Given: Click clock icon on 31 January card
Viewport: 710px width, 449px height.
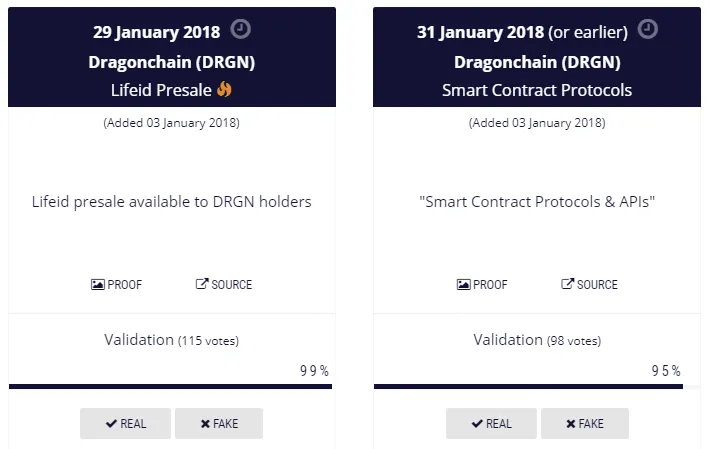Looking at the screenshot, I should point(648,29).
